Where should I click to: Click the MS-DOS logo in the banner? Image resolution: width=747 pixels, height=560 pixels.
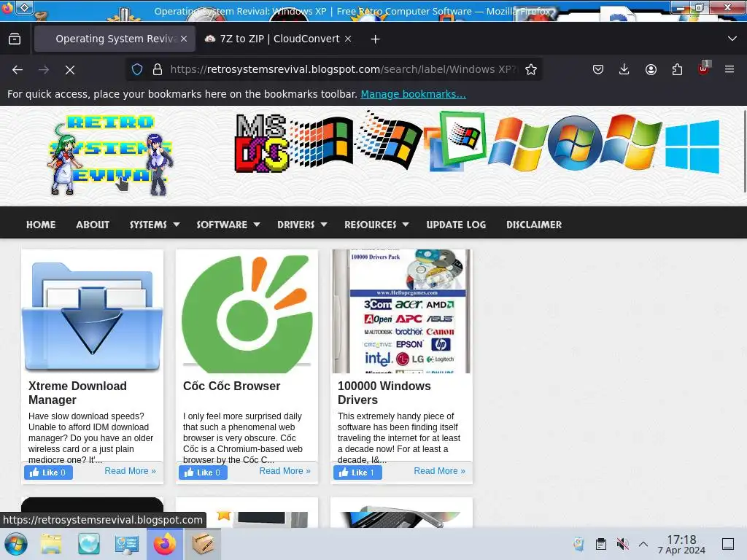click(x=262, y=143)
